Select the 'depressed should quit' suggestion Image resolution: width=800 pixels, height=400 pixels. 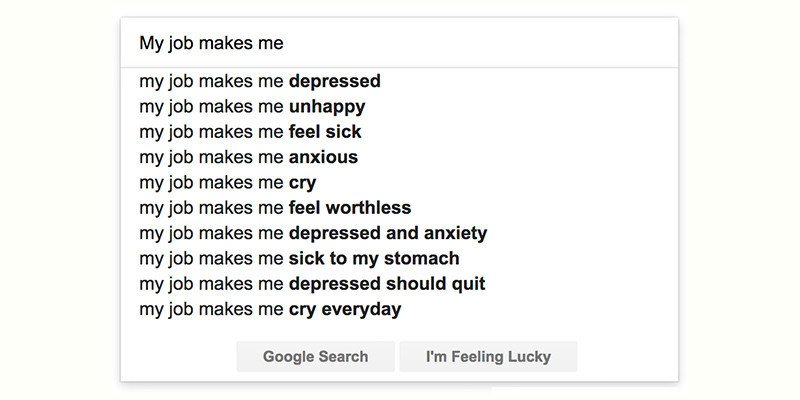coord(312,284)
